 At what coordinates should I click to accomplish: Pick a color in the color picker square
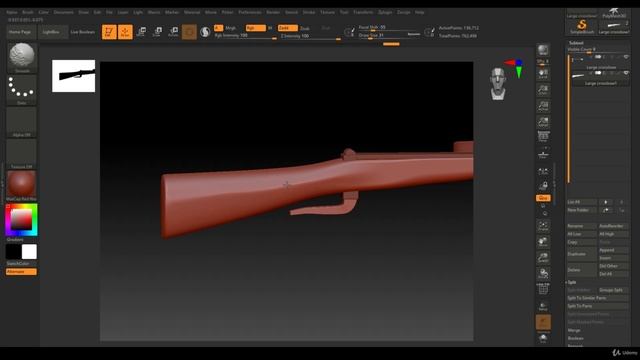(21, 220)
